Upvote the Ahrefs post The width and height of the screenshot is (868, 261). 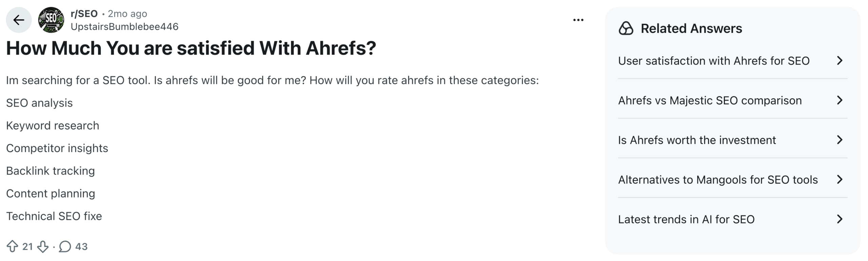pyautogui.click(x=13, y=246)
